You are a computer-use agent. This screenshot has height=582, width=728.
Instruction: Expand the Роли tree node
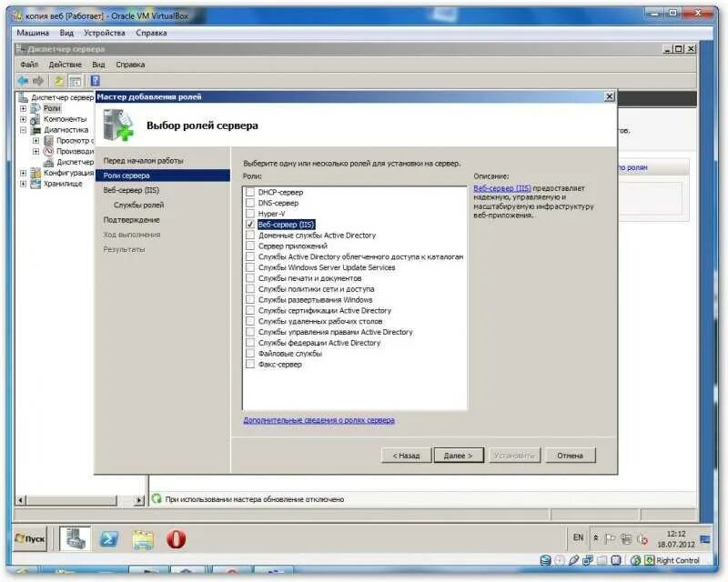(24, 108)
